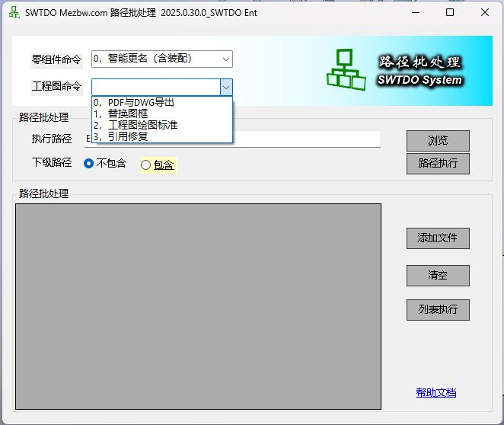Image resolution: width=504 pixels, height=425 pixels.
Task: Click inside the gray file list area
Action: (198, 306)
